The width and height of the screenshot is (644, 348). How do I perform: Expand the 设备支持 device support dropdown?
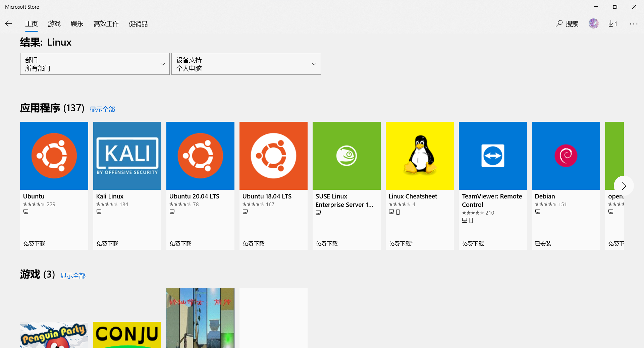tap(246, 64)
